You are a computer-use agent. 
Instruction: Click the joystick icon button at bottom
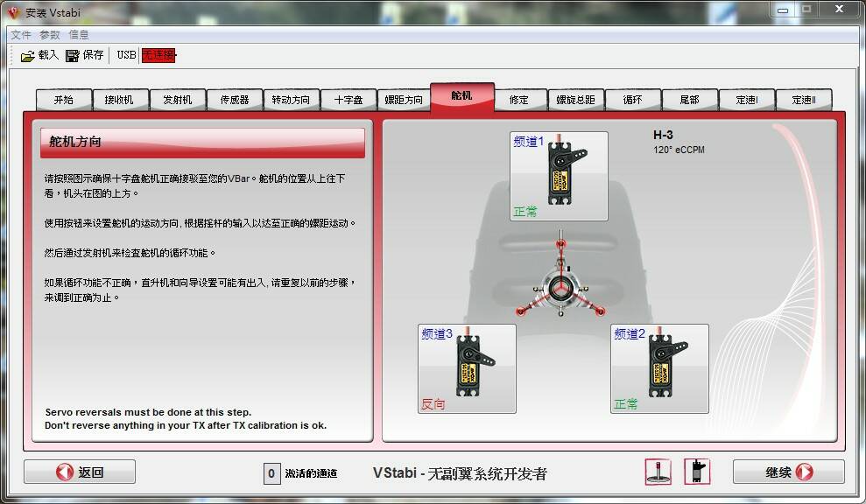tap(658, 472)
